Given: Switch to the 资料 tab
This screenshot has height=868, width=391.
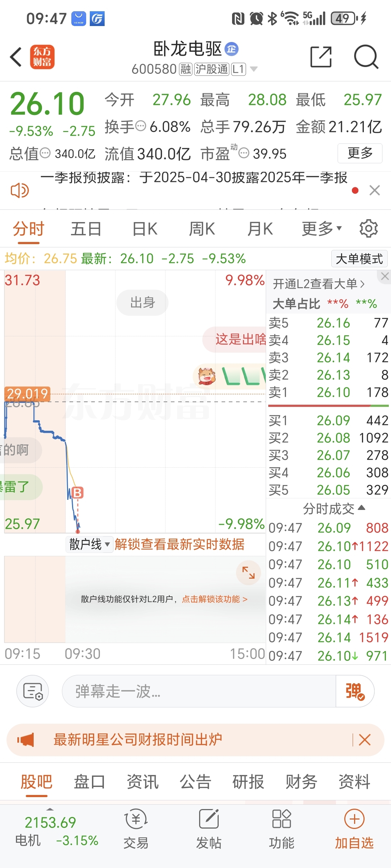Looking at the screenshot, I should pyautogui.click(x=354, y=782).
